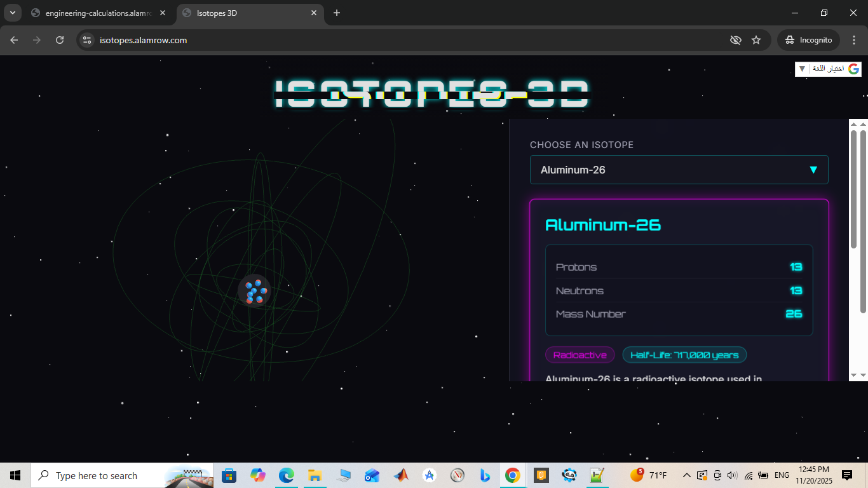Expand the translate language selector arrow
868x488 pixels.
[802, 69]
